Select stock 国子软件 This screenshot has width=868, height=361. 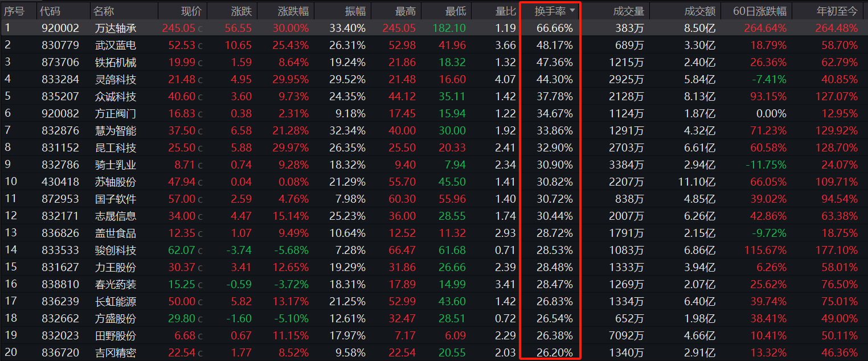click(116, 199)
